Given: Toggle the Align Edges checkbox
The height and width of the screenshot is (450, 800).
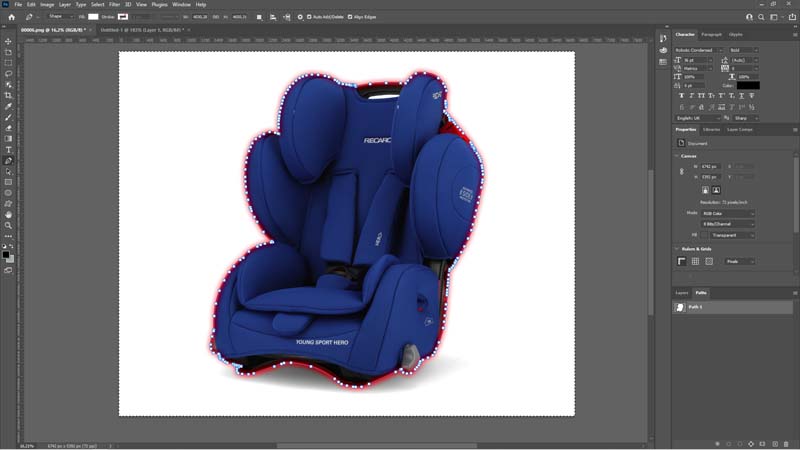Looking at the screenshot, I should [x=350, y=17].
